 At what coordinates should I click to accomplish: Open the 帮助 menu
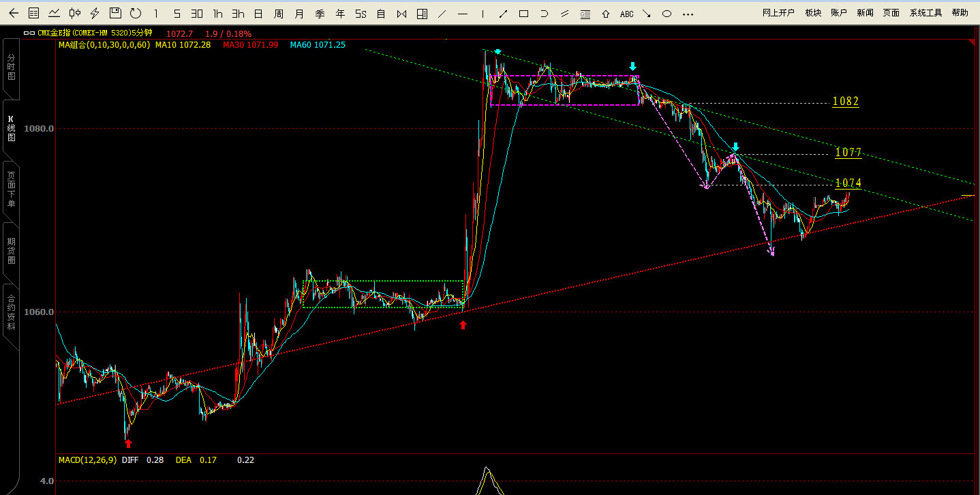point(960,13)
